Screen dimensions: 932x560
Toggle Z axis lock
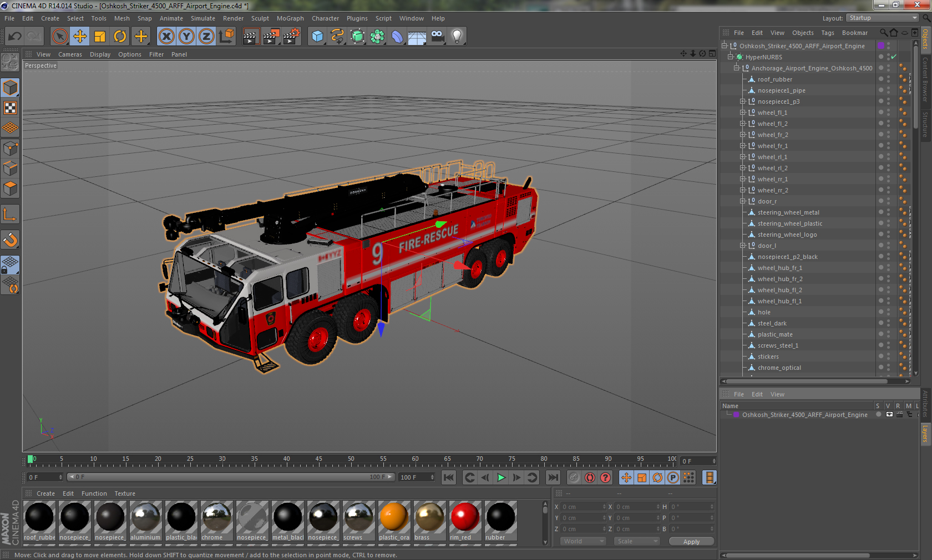click(x=206, y=37)
